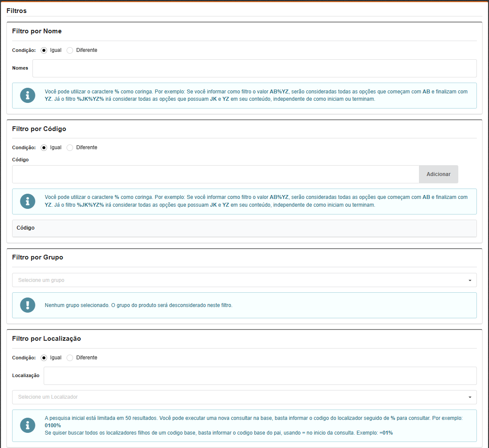This screenshot has height=448, width=489.
Task: Select Diferente condition in Filtro por Nome
Action: (x=70, y=50)
